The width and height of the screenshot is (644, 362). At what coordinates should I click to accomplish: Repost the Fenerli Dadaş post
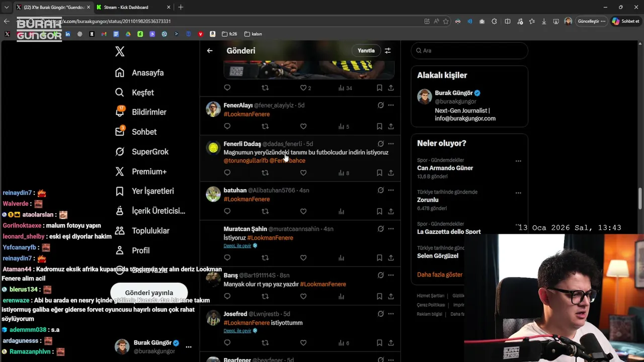pos(265,172)
